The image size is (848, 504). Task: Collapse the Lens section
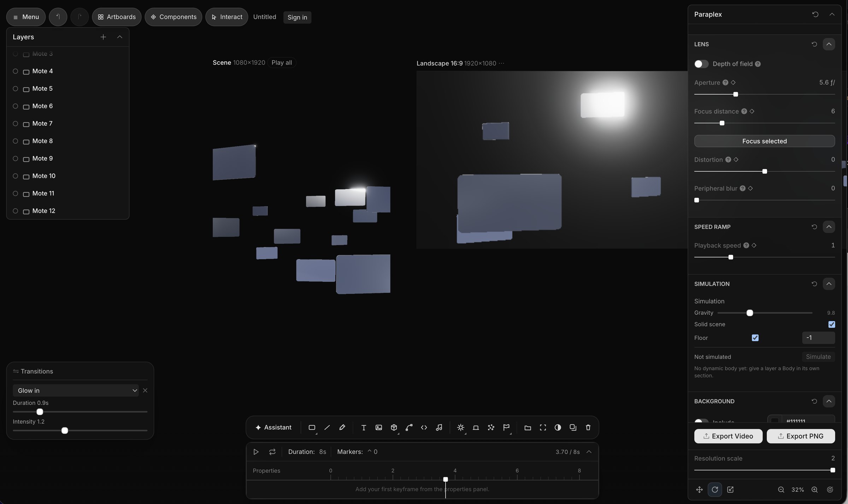click(x=829, y=44)
